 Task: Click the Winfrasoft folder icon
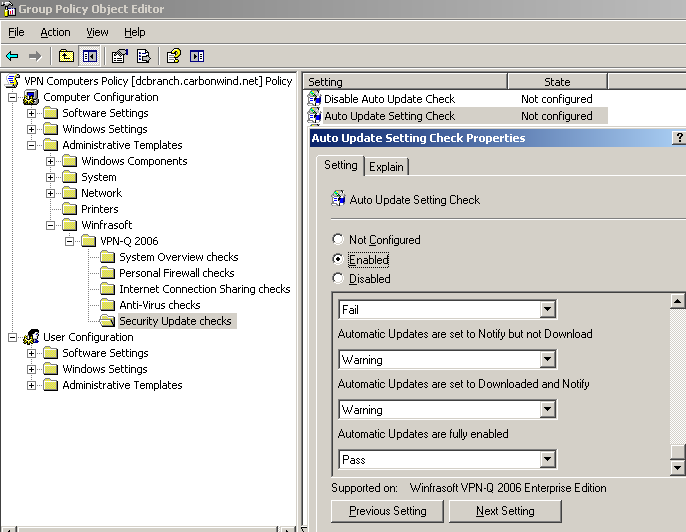click(x=69, y=225)
